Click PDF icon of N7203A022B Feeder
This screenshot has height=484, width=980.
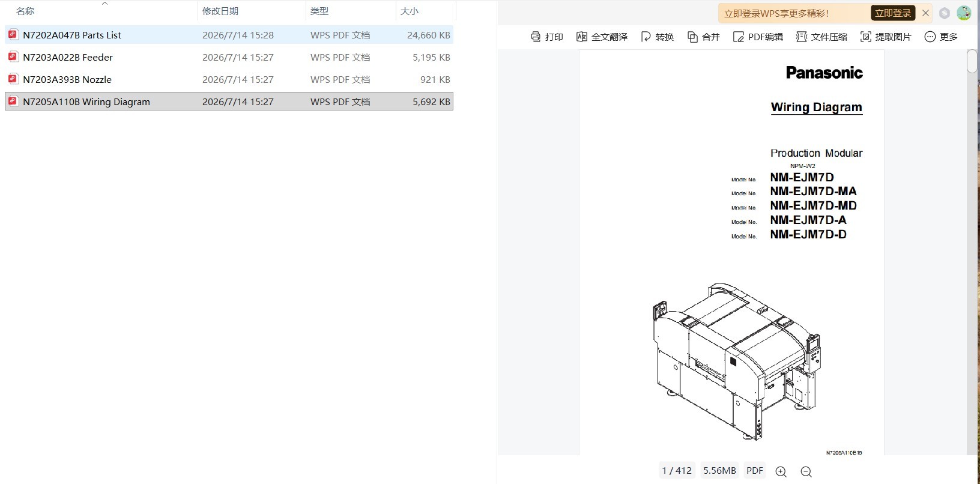pos(13,57)
